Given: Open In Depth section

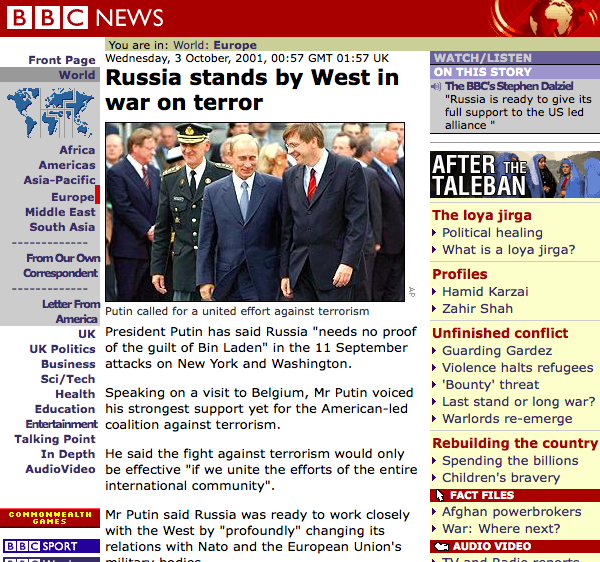Looking at the screenshot, I should point(68,454).
